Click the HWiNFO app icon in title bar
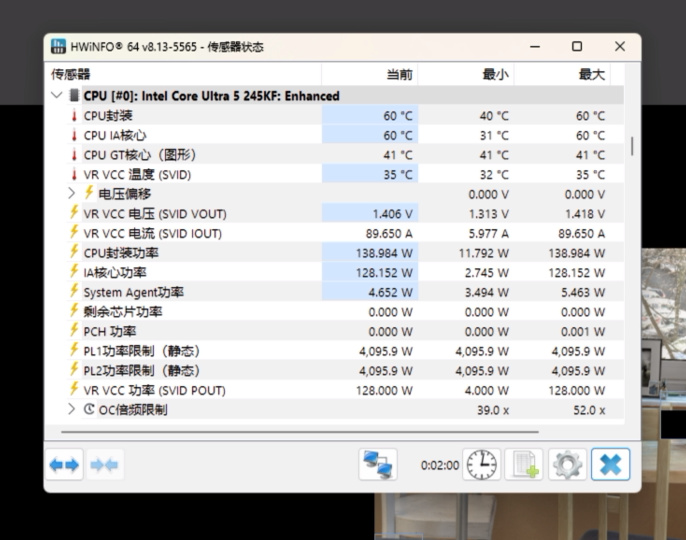The height and width of the screenshot is (540, 686). click(58, 46)
